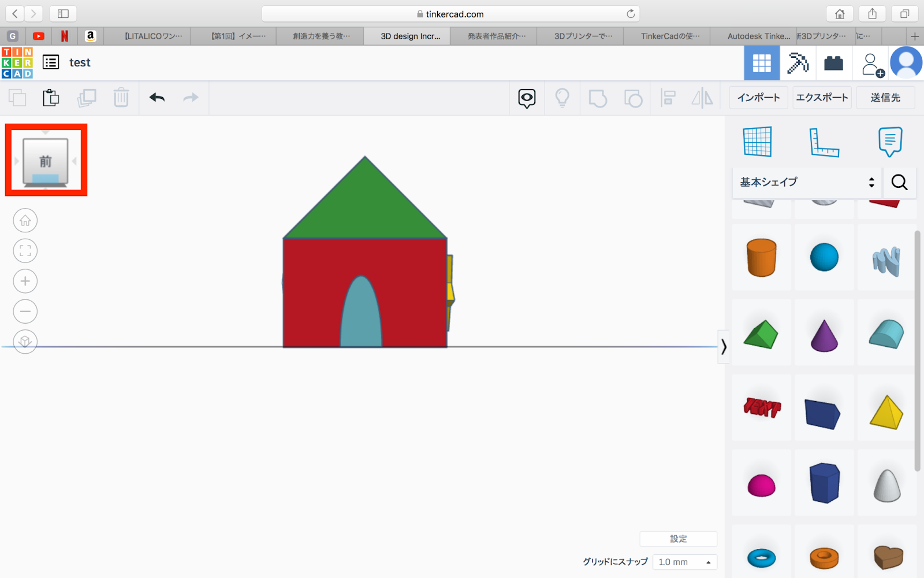Open the Bricks mode icon

tap(833, 63)
